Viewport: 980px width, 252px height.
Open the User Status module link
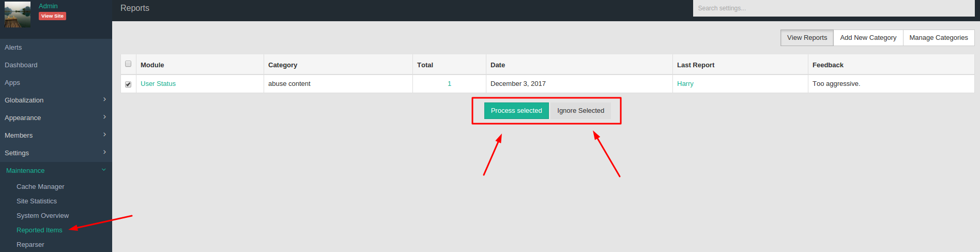coord(158,84)
